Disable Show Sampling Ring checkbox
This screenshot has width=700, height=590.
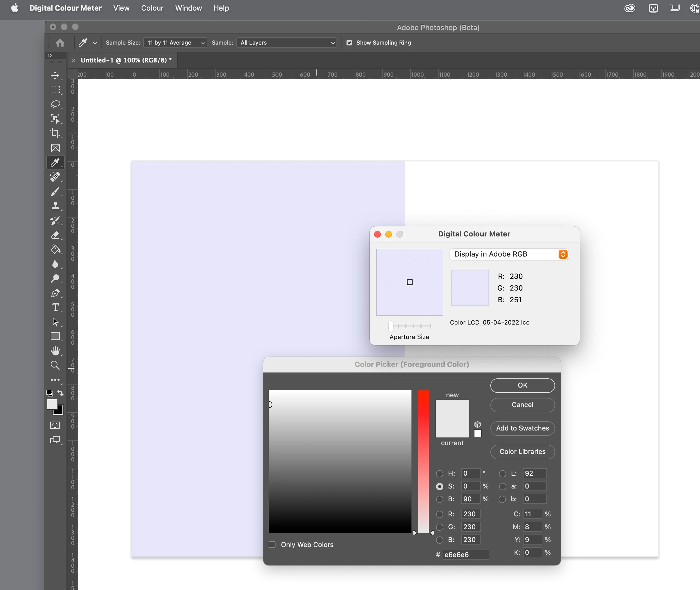pyautogui.click(x=349, y=43)
